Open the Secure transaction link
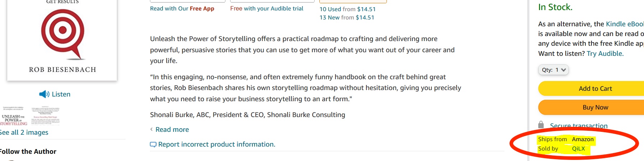Screen dimensions: 644x161 click(x=579, y=126)
